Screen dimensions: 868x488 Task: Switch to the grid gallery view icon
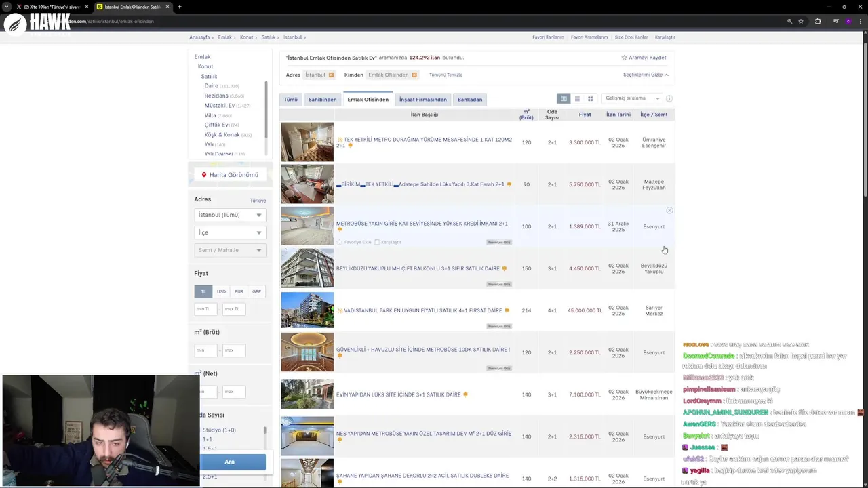(591, 99)
